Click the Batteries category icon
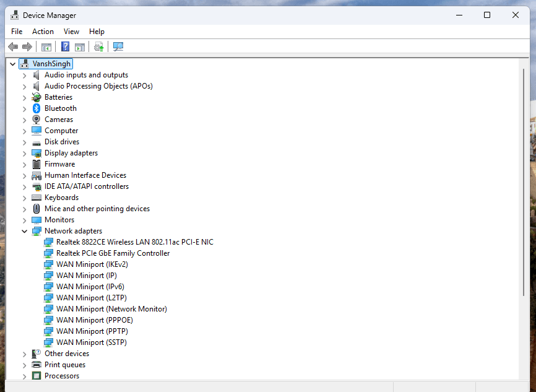536x392 pixels. (37, 97)
